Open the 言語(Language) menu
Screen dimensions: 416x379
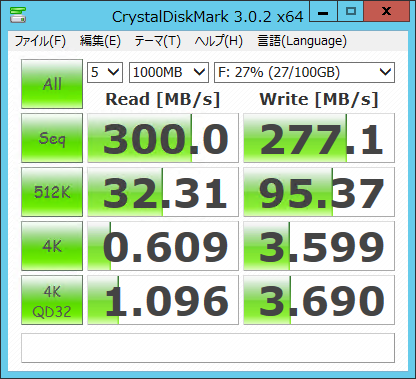pos(302,41)
